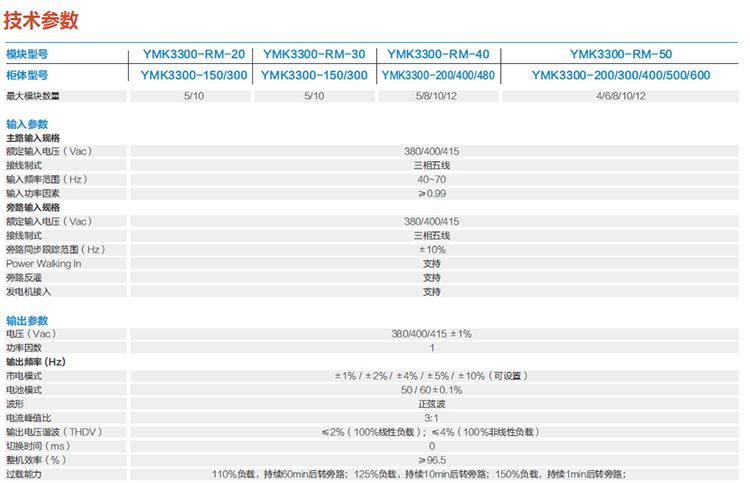The width and height of the screenshot is (750, 483).
Task: Click the ±1% / ±2% / ±4% settable value
Action: click(431, 376)
